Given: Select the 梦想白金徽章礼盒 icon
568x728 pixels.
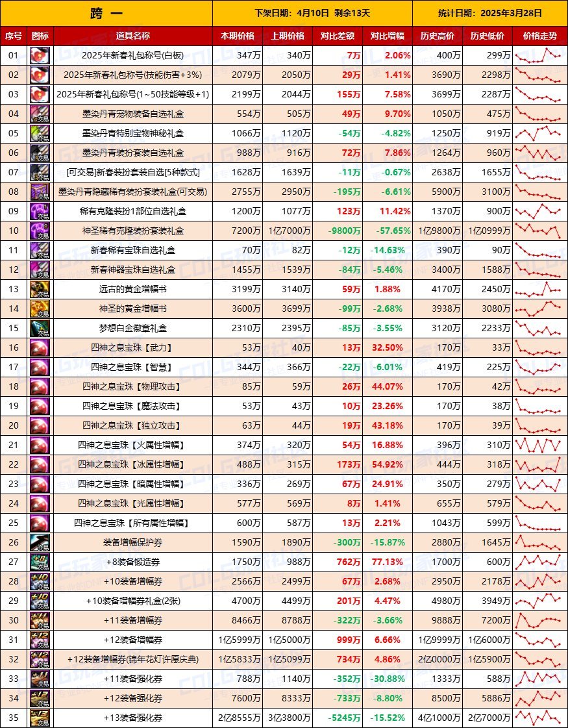Looking at the screenshot, I should [40, 329].
